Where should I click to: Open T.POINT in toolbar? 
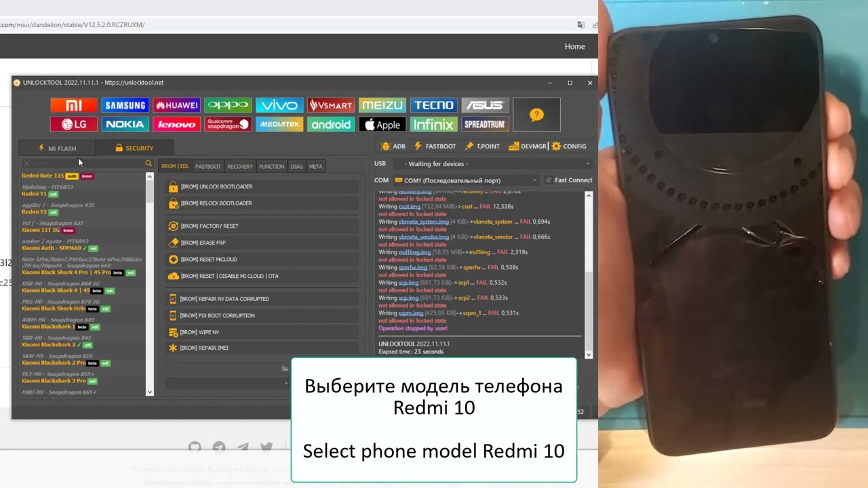point(482,146)
